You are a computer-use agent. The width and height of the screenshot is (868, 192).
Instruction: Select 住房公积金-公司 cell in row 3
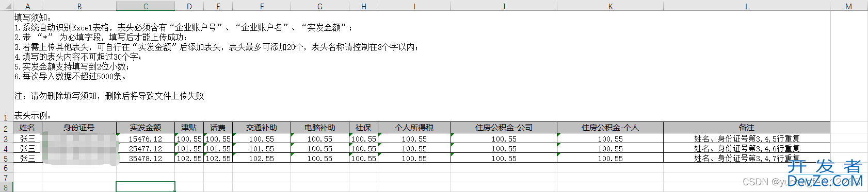point(504,139)
